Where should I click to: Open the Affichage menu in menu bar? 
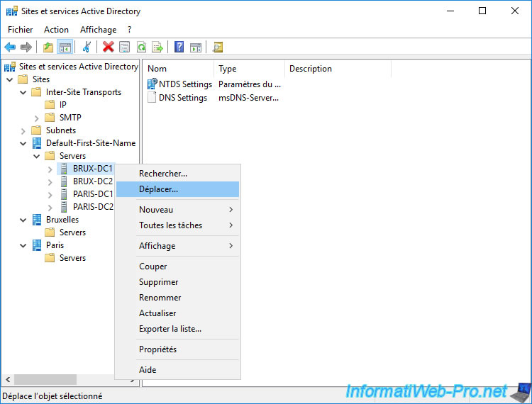(x=98, y=30)
